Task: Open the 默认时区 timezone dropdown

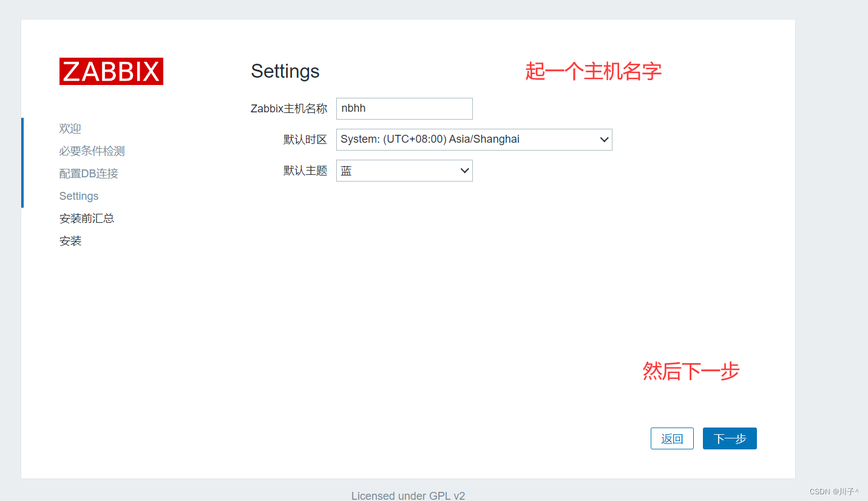Action: 473,139
